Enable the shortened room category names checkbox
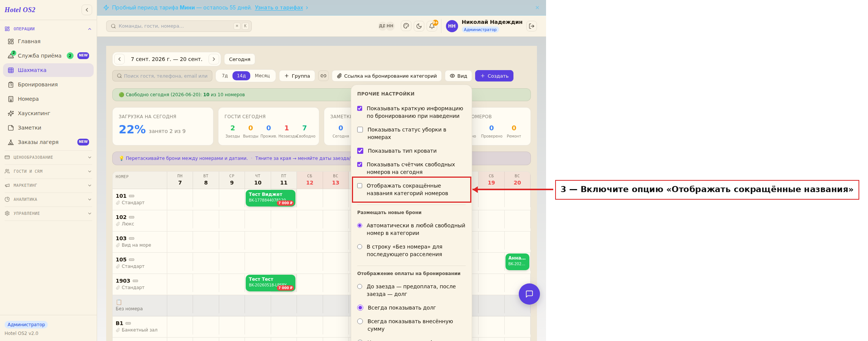This screenshot has width=868, height=341. [x=360, y=186]
